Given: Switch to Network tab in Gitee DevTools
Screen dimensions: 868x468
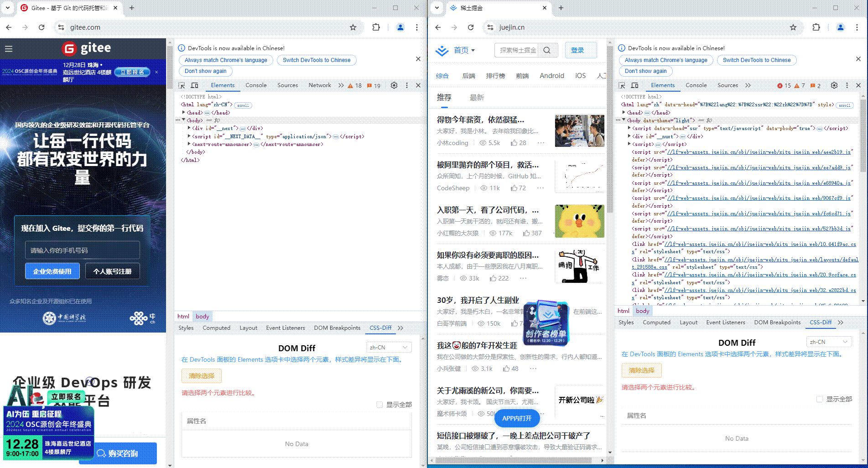Looking at the screenshot, I should click(x=320, y=85).
